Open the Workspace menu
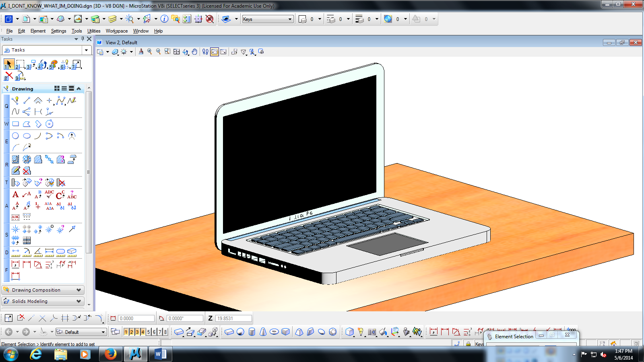Screen dimensions: 644x362 pos(116,31)
